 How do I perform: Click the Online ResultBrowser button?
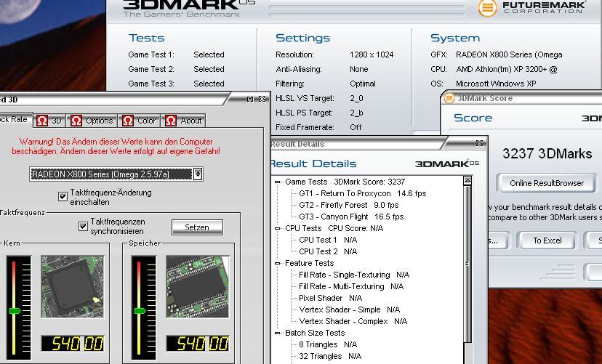(546, 183)
